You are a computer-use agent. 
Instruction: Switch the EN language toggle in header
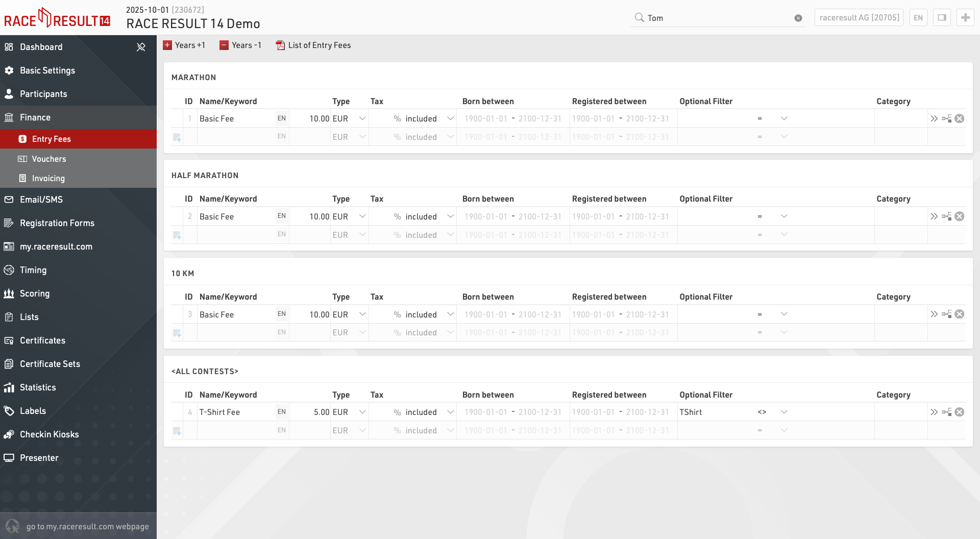pyautogui.click(x=918, y=17)
